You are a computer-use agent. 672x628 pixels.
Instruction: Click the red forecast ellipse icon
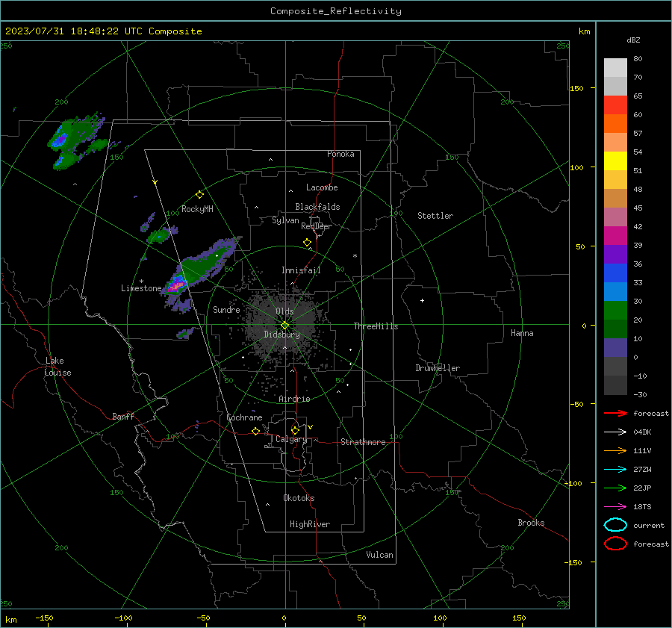click(x=615, y=544)
